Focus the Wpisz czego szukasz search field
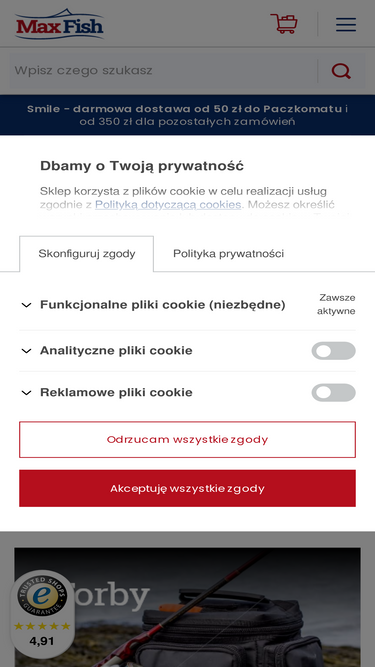The height and width of the screenshot is (667, 375). tap(164, 71)
